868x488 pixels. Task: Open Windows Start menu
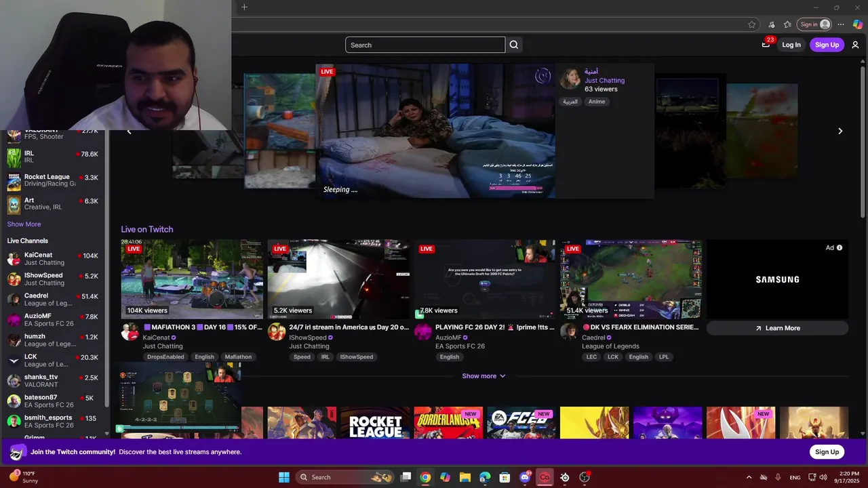284,477
